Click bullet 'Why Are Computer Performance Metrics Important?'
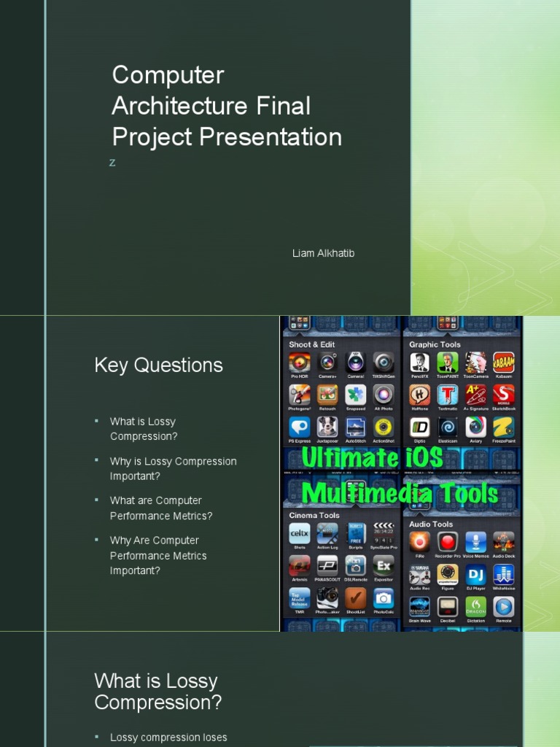The height and width of the screenshot is (747, 560). pos(158,555)
